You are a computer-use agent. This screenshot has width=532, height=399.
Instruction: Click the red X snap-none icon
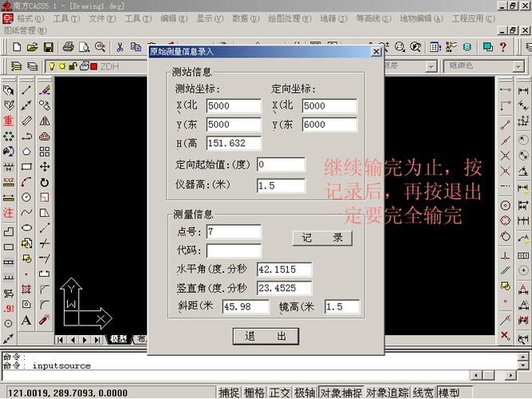pyautogui.click(x=505, y=336)
